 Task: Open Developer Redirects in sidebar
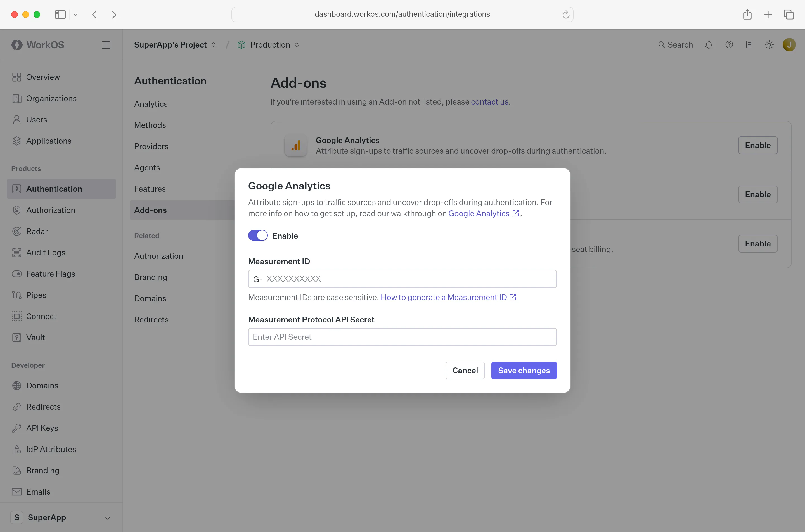(61, 407)
